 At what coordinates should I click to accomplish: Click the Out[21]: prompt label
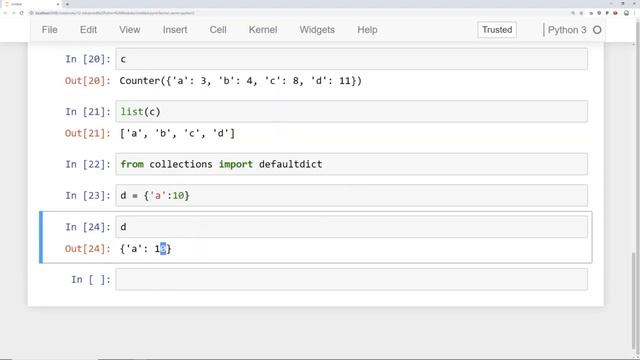[x=88, y=133]
